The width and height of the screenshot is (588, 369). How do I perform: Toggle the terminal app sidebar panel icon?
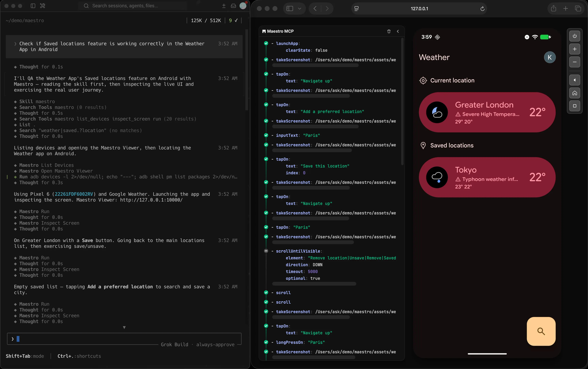tap(33, 6)
